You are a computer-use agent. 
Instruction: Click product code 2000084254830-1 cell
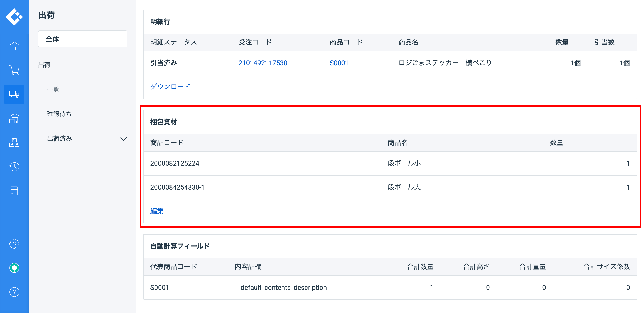coord(177,187)
